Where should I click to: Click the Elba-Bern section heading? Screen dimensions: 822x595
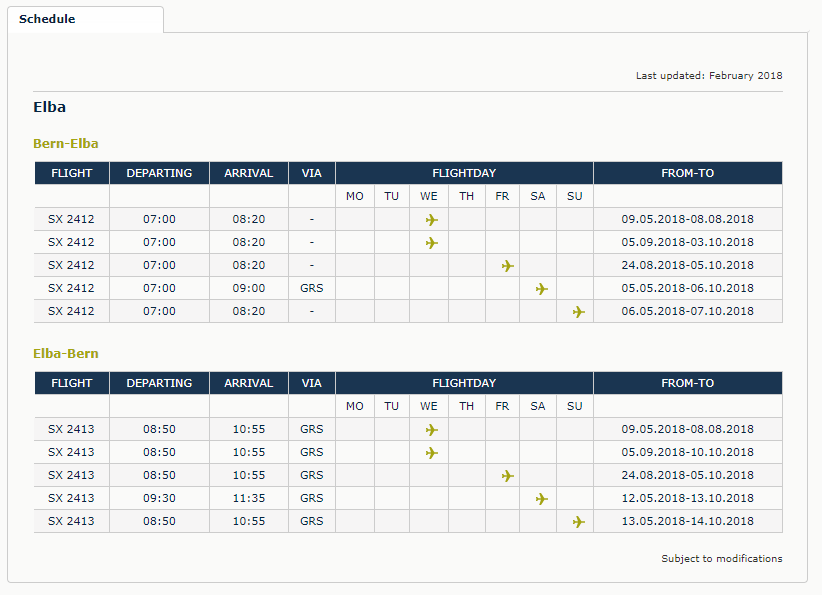[66, 354]
